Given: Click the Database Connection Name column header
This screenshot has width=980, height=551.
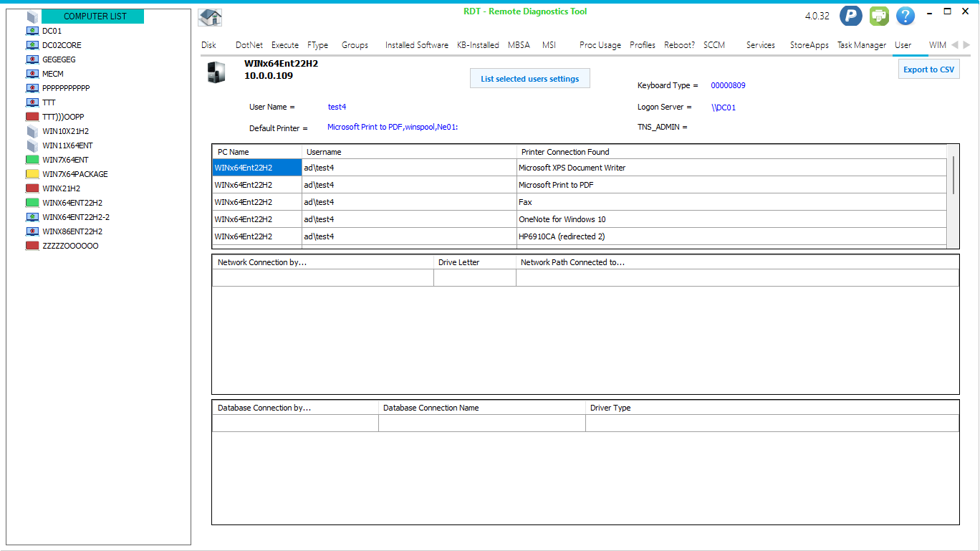Looking at the screenshot, I should point(482,408).
